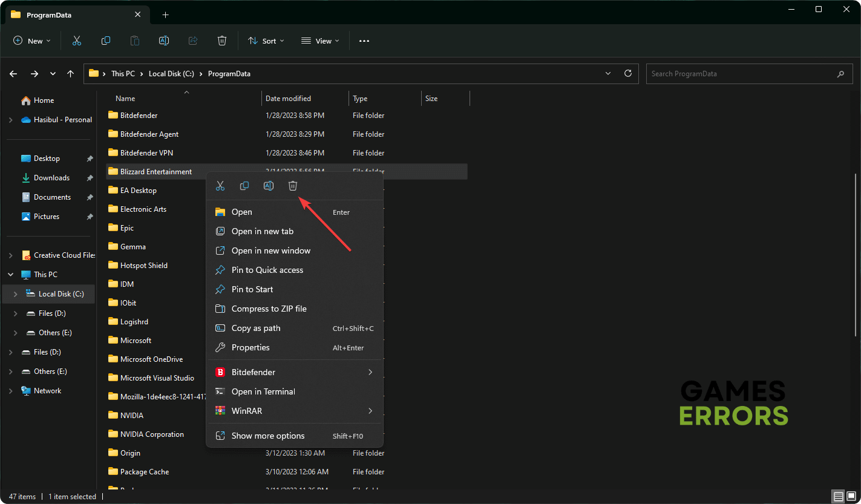Viewport: 861px width, 504px height.
Task: Click the refresh button beside address bar
Action: coord(628,74)
